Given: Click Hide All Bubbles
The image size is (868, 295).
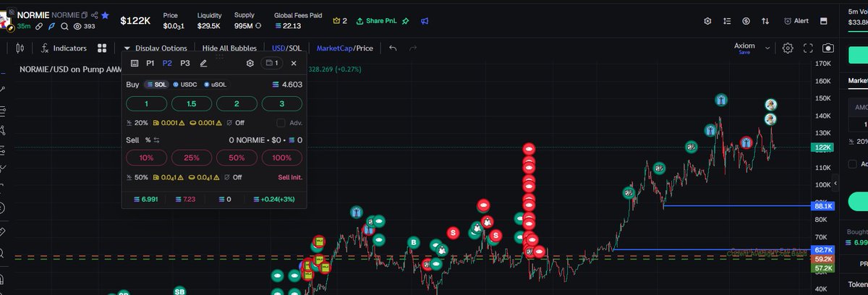Looking at the screenshot, I should click(230, 48).
